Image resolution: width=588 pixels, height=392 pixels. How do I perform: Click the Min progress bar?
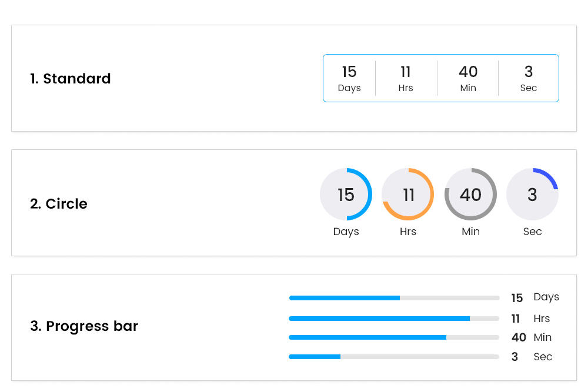pyautogui.click(x=394, y=337)
